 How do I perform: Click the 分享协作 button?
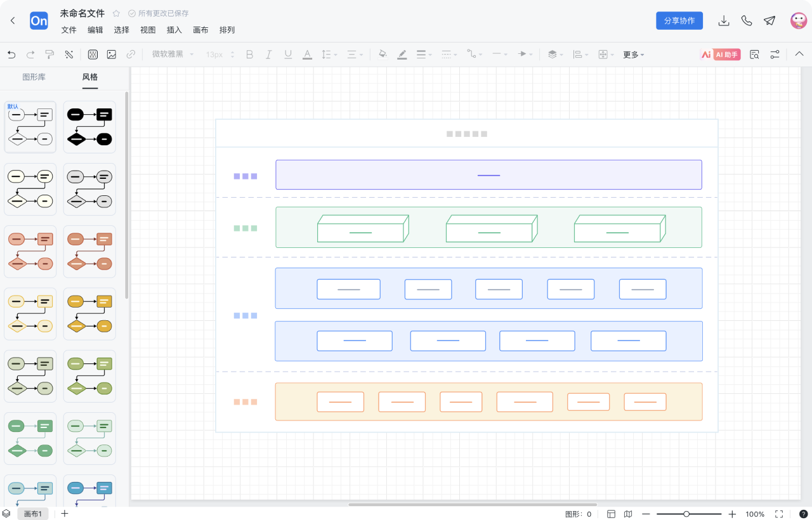click(679, 21)
